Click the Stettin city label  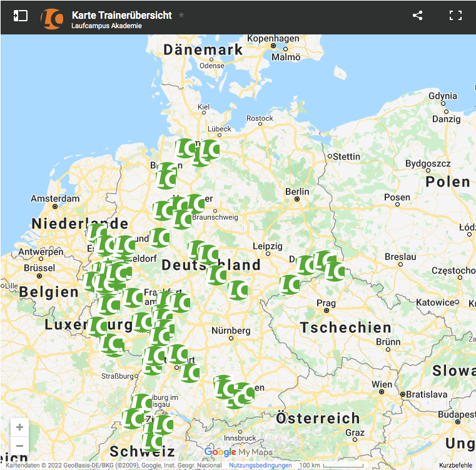tap(347, 156)
